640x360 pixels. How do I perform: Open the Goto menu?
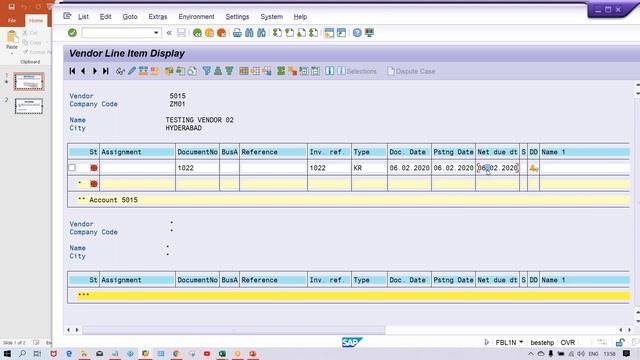click(130, 17)
